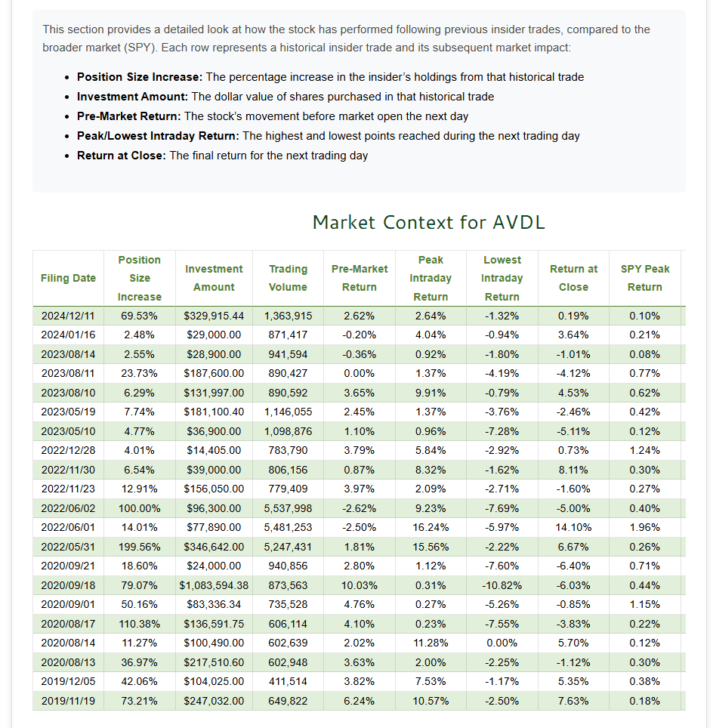Screen dimensions: 713x728
Task: Click the 5,537,998 trading volume cell
Action: (x=288, y=508)
